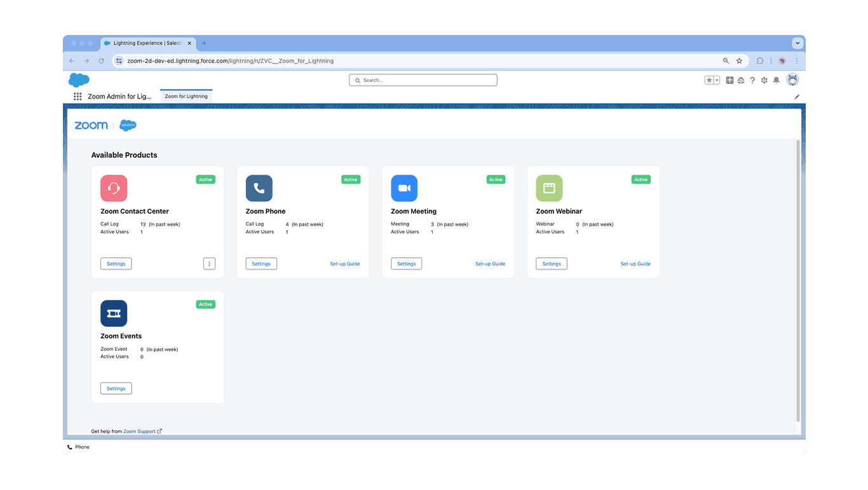Viewport: 868px width, 490px height.
Task: Open new browser tab
Action: click(204, 43)
